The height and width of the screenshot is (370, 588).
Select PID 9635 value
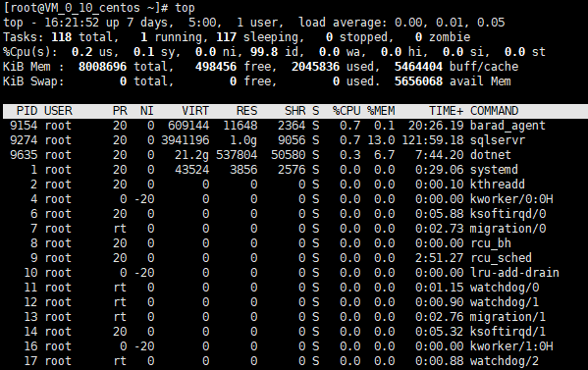[24, 155]
